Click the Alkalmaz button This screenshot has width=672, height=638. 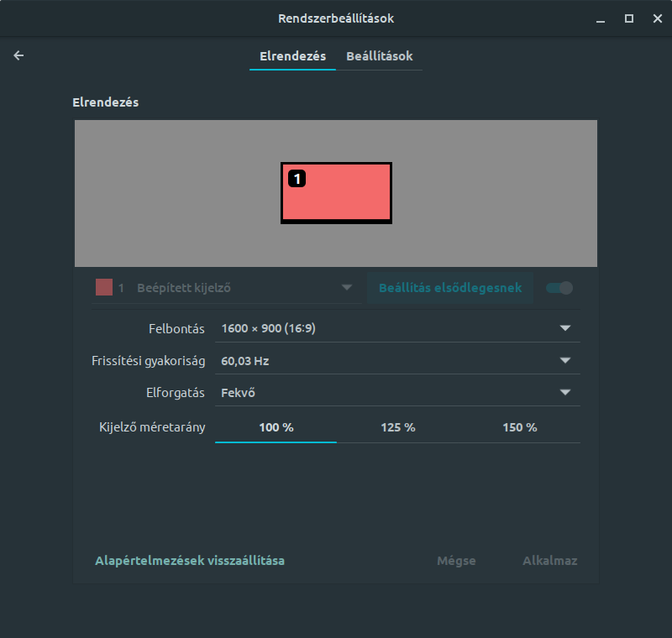point(550,561)
